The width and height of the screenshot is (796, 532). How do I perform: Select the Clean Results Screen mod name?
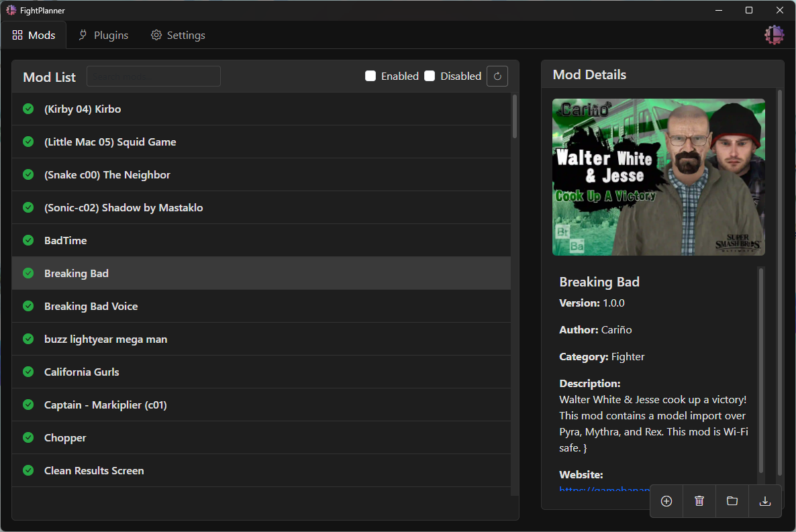[94, 470]
